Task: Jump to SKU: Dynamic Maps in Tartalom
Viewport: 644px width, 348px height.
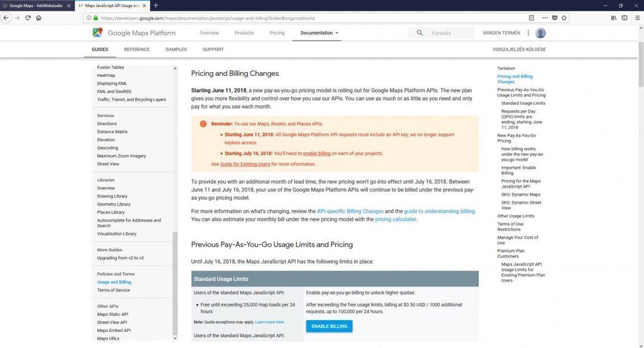Action: (x=521, y=194)
